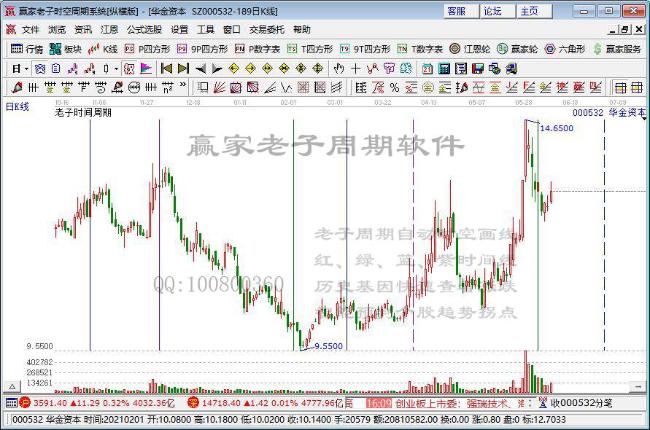
Task: Expand the toolbar overflow chevron »
Action: 183,85
